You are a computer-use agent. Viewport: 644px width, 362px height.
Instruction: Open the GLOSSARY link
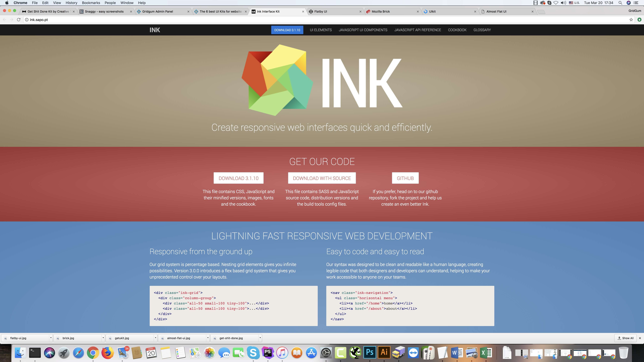point(482,30)
